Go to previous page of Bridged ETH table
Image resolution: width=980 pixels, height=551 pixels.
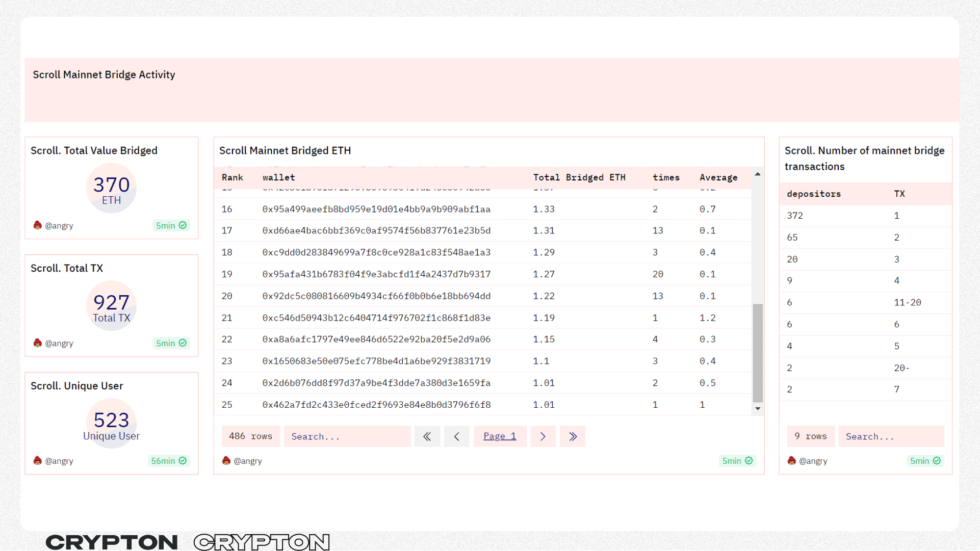click(x=457, y=436)
